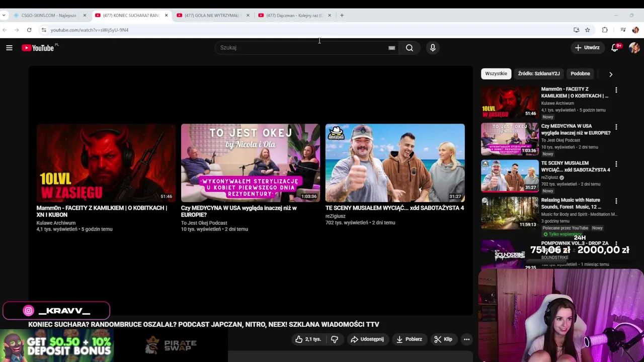Image resolution: width=644 pixels, height=362 pixels.
Task: Click the youtube.com address bar URL
Action: (90, 30)
